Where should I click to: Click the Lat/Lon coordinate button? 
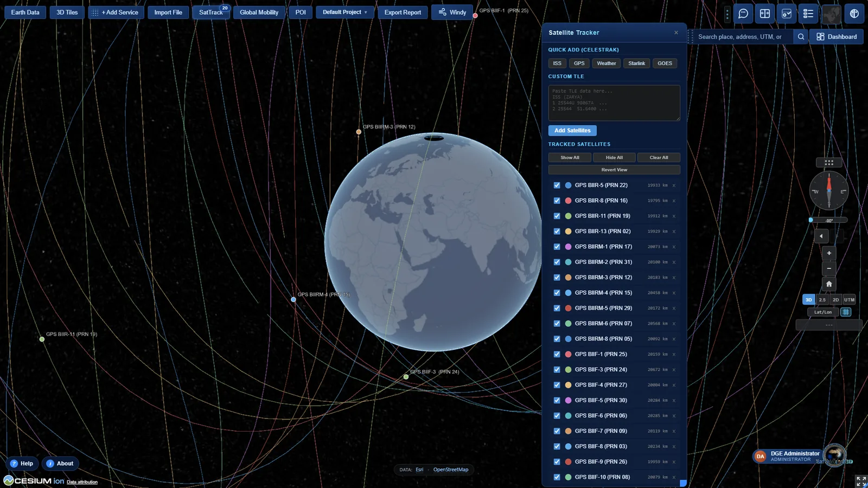coord(823,312)
